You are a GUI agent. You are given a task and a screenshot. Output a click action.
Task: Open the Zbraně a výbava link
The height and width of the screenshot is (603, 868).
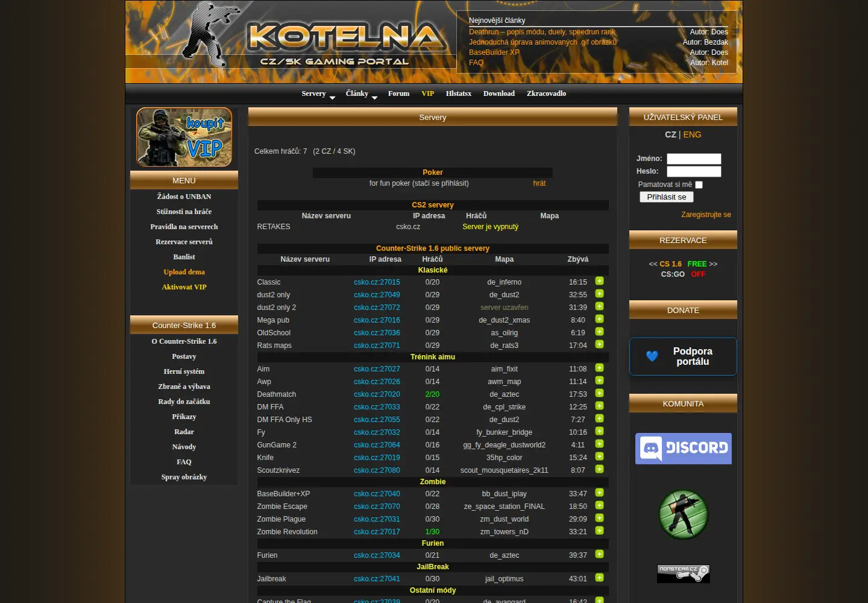(x=184, y=387)
